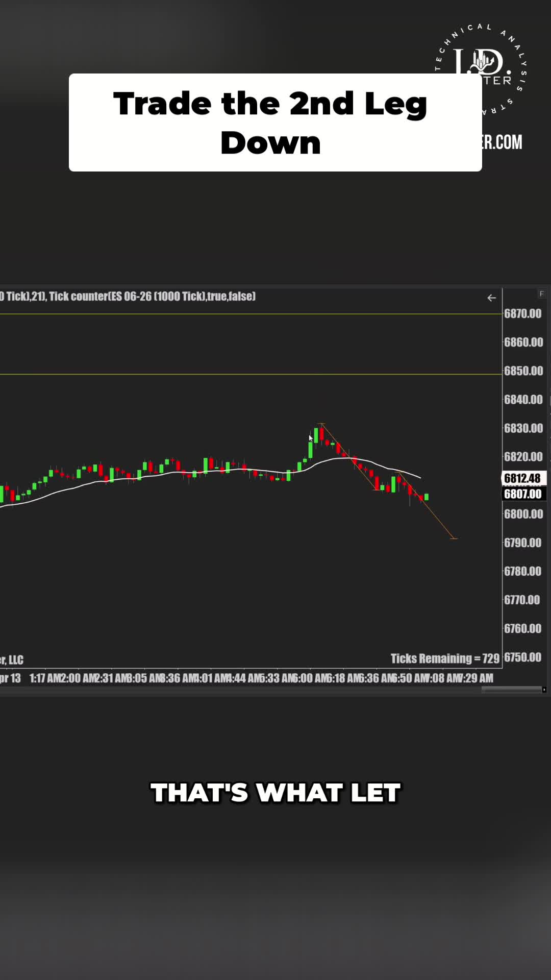
Task: Click the lower yellow horizontal line near 6850
Action: click(251, 374)
